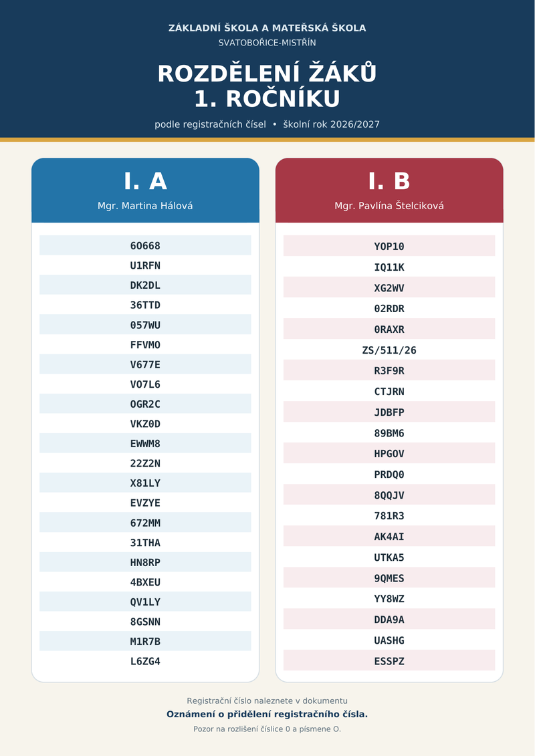Viewport: 535px width, 756px height.
Task: Select registration number U1RFN
Action: (x=145, y=265)
